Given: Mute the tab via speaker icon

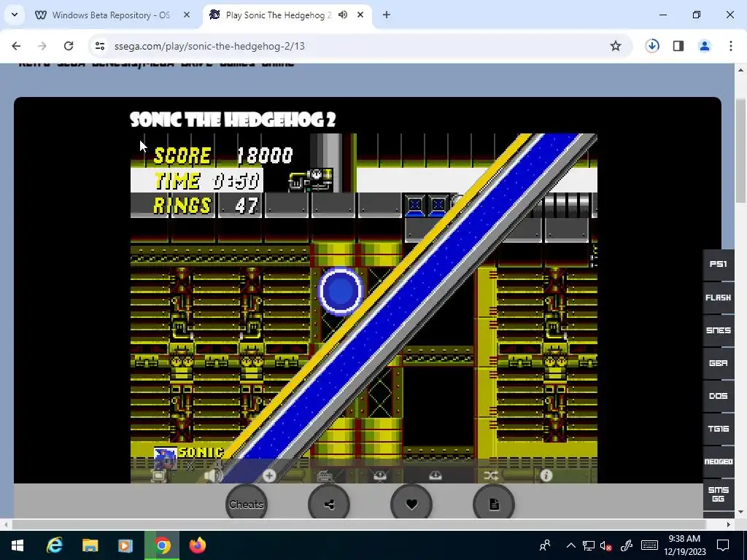Looking at the screenshot, I should (343, 15).
